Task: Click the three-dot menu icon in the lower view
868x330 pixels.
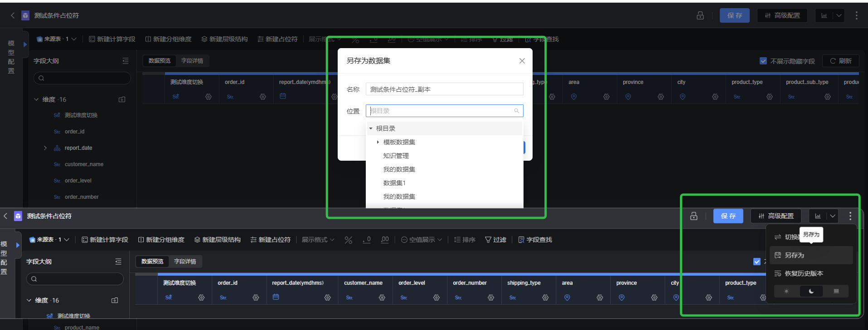Action: point(850,216)
